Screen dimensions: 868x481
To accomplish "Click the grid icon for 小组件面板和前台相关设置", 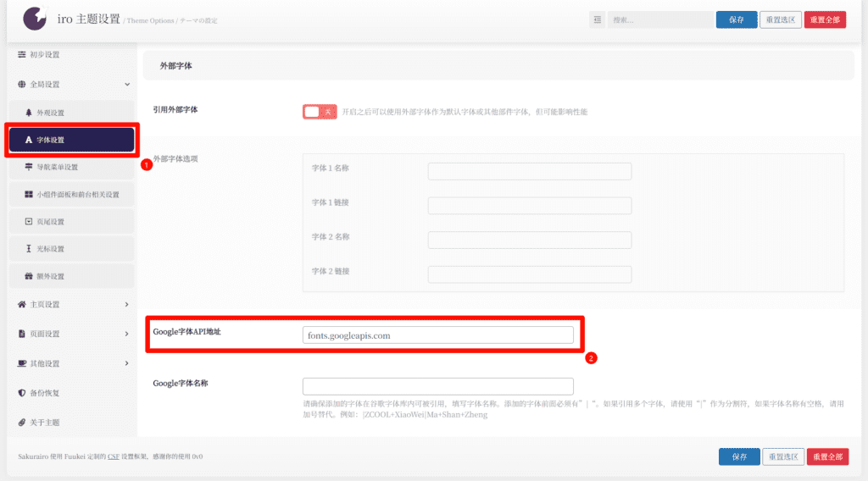I will [29, 195].
